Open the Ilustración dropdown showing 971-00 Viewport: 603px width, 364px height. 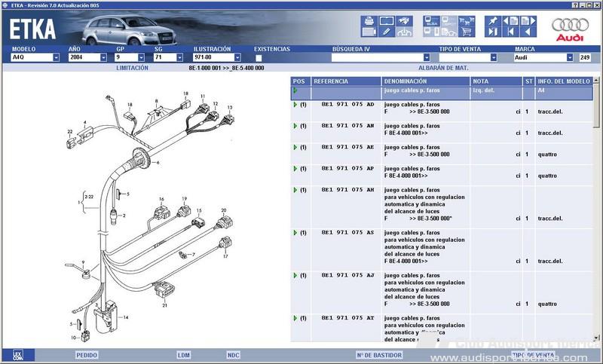[237, 57]
